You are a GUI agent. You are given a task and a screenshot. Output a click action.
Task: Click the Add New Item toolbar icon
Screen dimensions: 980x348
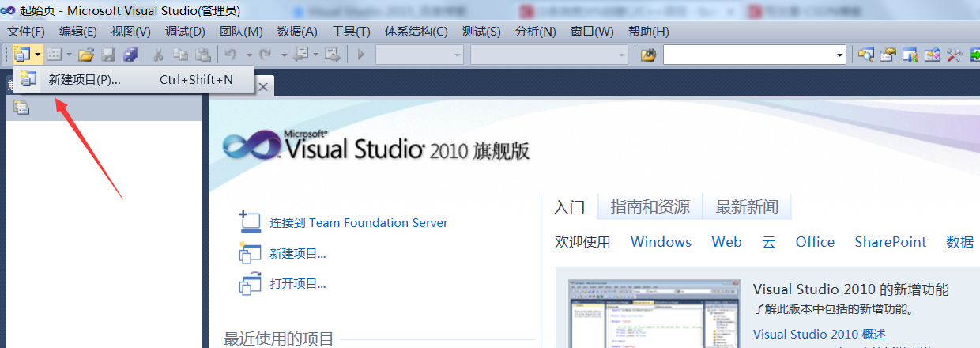[x=54, y=55]
